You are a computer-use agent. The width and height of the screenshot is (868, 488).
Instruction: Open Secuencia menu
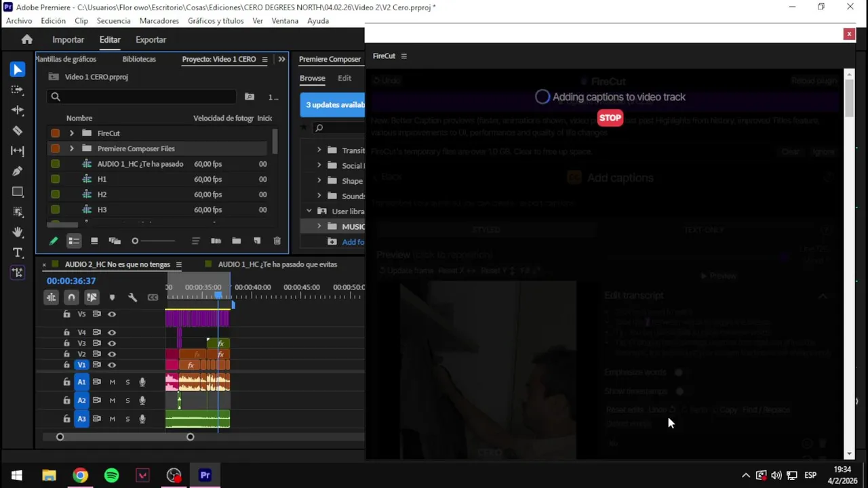pyautogui.click(x=113, y=21)
